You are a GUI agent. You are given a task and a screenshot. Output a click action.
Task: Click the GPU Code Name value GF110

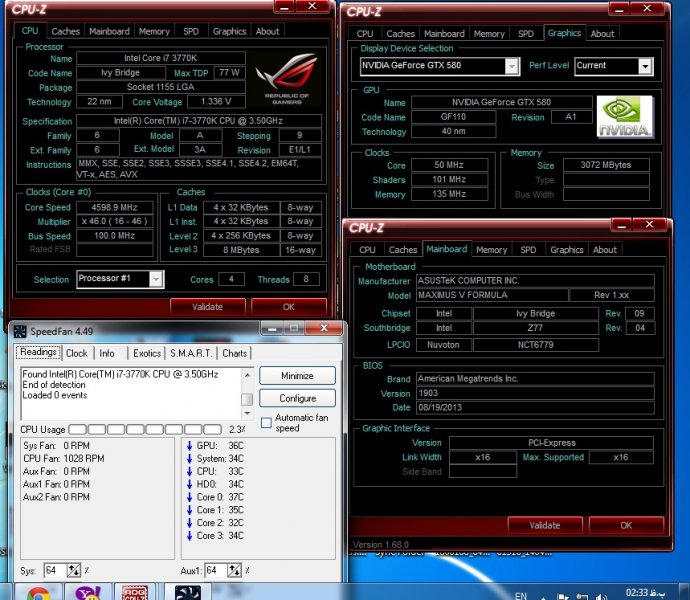point(453,117)
